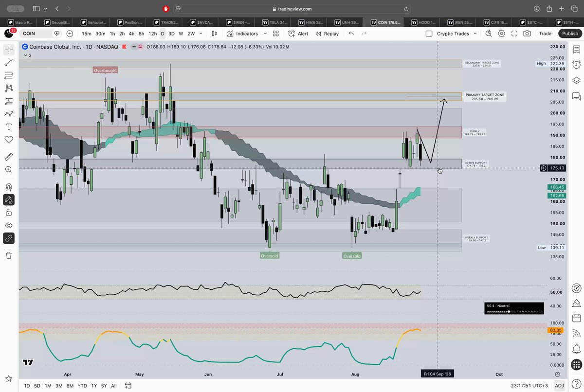The image size is (584, 392).
Task: Open the Quick Search magnifier icon
Action: tap(490, 34)
